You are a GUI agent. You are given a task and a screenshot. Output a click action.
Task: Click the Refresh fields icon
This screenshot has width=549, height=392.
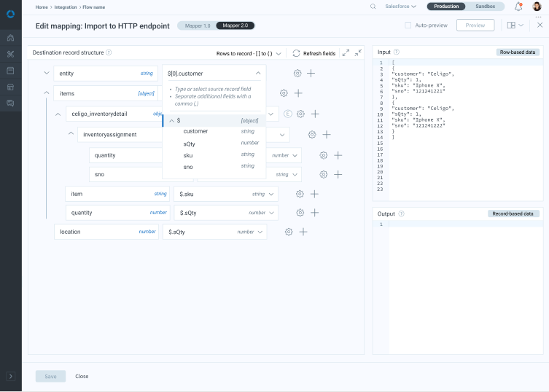coord(296,53)
